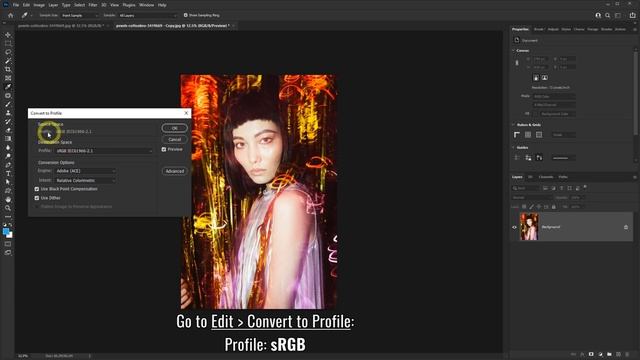Select the Brush tool

click(8, 104)
